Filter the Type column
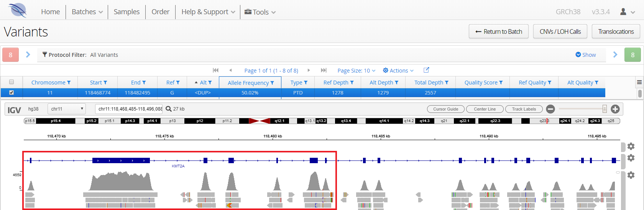Screen dimensions: 644x210 [x=306, y=83]
